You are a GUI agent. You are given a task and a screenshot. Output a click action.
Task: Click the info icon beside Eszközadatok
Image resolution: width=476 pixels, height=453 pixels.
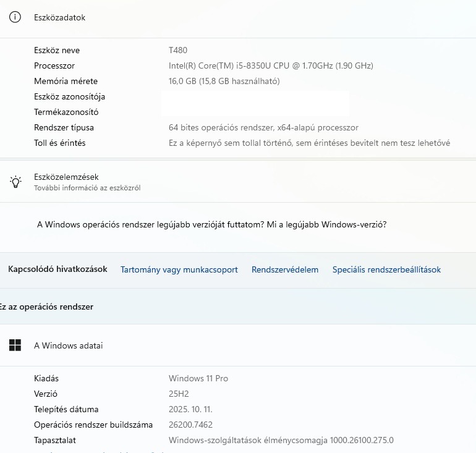coord(15,17)
